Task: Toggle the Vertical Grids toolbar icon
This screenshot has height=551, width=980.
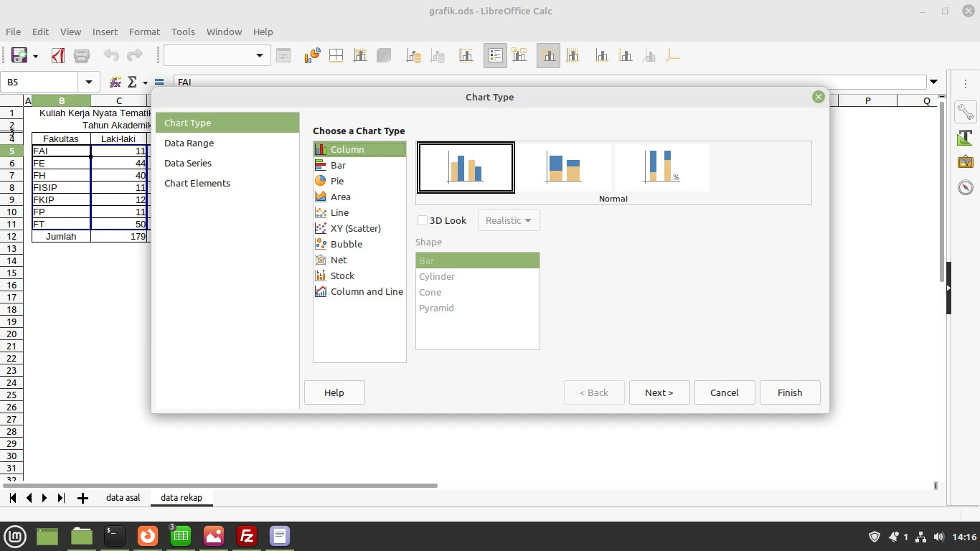Action: [572, 55]
